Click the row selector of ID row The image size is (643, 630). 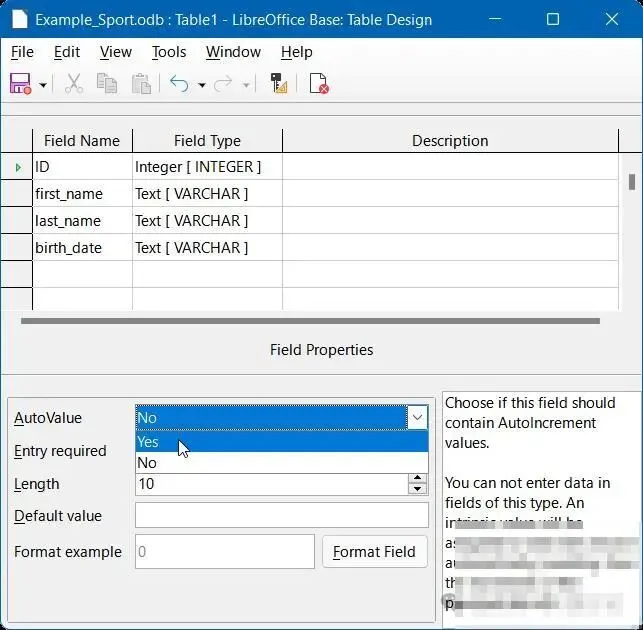(x=16, y=167)
